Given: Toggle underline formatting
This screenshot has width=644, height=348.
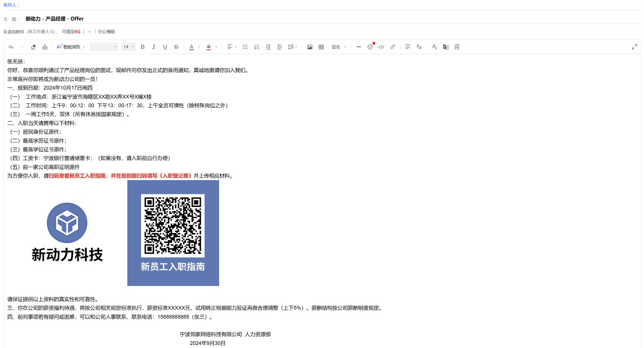Looking at the screenshot, I should pos(165,47).
